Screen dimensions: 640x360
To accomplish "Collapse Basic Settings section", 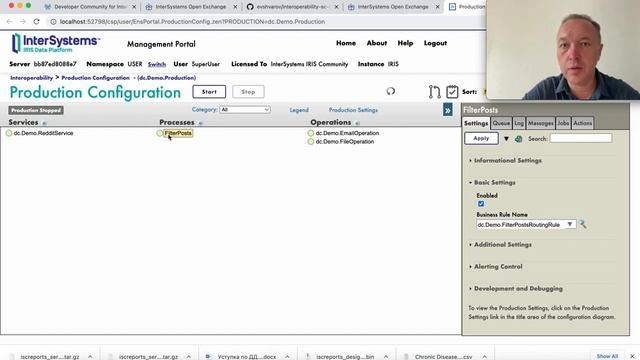I will 492,182.
